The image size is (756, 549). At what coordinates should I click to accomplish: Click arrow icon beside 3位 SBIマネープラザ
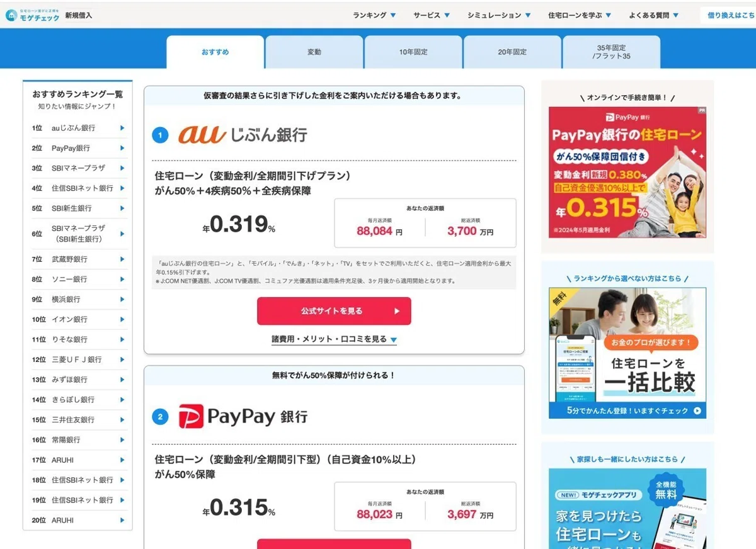[122, 168]
